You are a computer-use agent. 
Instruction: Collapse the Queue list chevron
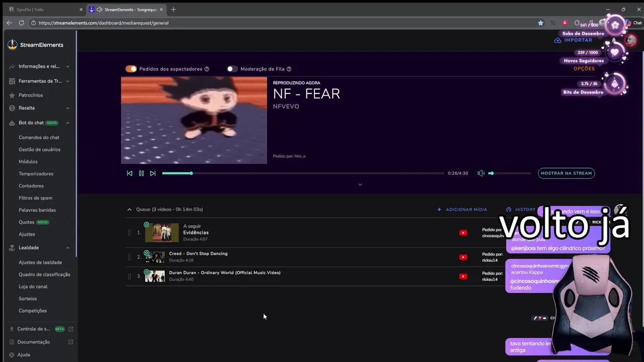[129, 210]
